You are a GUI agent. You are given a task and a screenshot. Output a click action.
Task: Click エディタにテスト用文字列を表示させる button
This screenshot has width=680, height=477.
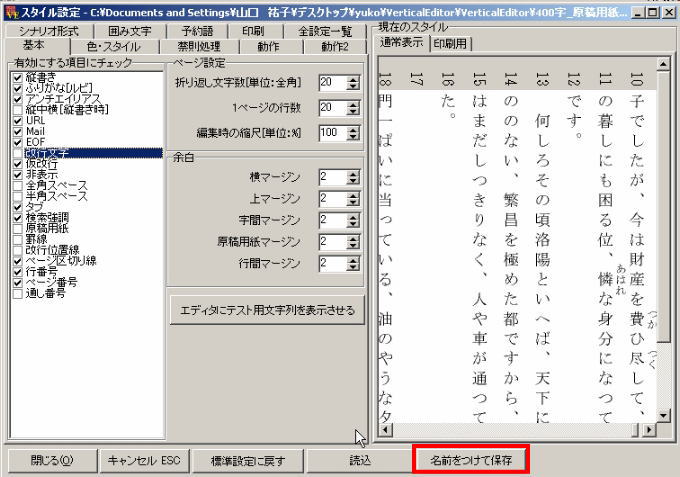pos(267,310)
